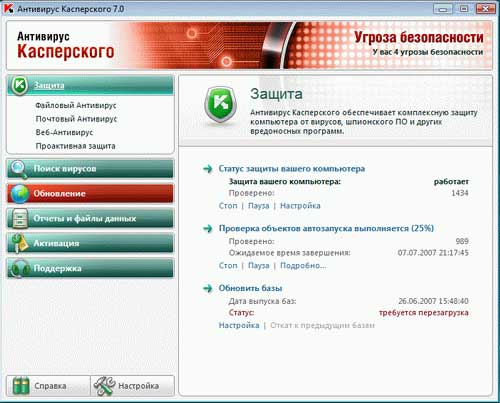The width and height of the screenshot is (500, 403).
Task: Click Стоп under startup objects scan
Action: 228,266
